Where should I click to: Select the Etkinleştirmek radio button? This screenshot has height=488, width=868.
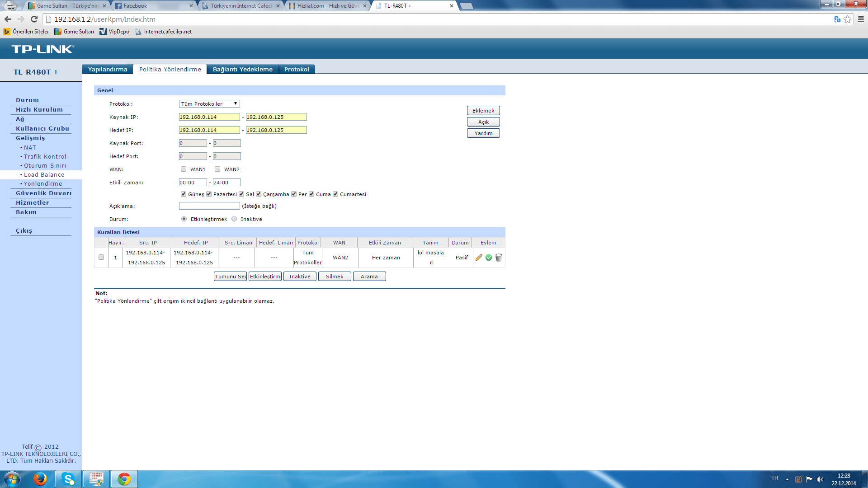point(184,219)
